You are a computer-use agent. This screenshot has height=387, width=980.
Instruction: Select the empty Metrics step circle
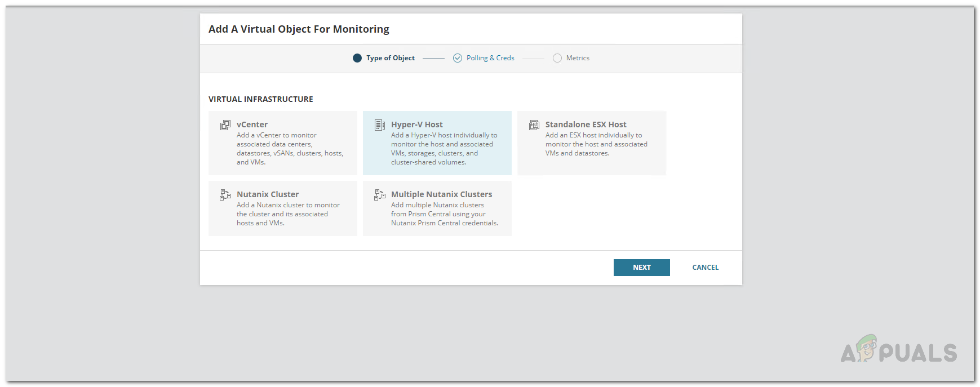click(557, 58)
